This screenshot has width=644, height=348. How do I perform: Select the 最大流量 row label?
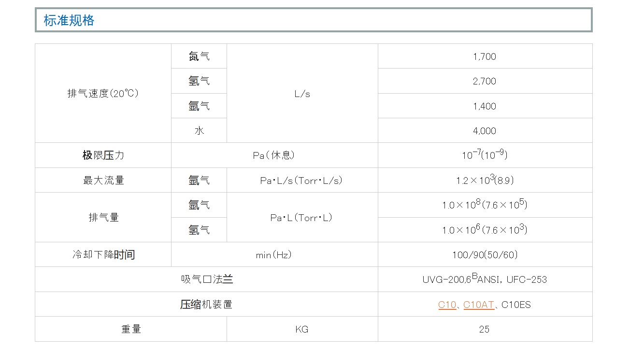103,181
